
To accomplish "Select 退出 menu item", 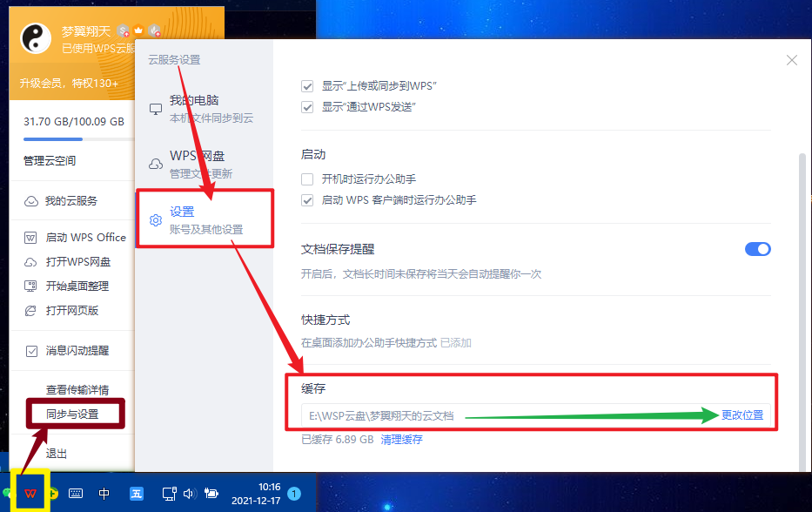I will tap(57, 454).
